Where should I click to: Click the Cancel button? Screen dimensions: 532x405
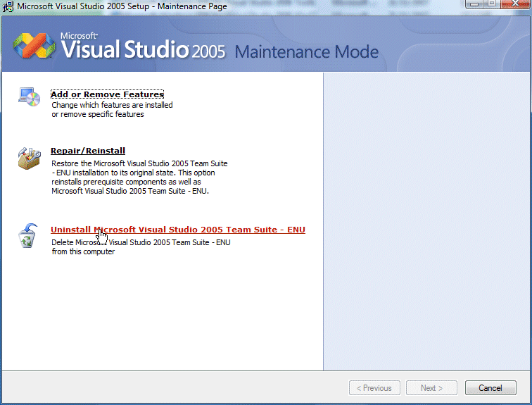[490, 387]
